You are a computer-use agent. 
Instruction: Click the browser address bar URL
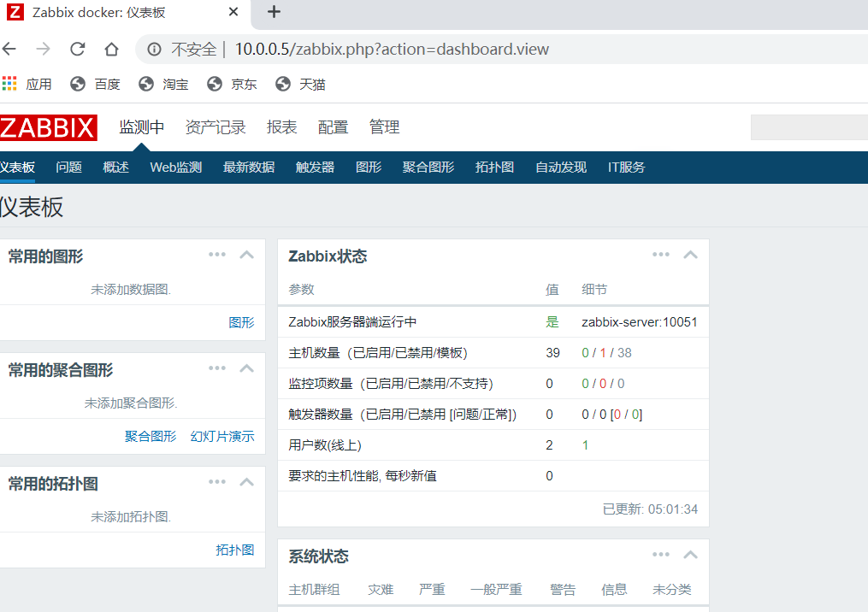pyautogui.click(x=392, y=50)
